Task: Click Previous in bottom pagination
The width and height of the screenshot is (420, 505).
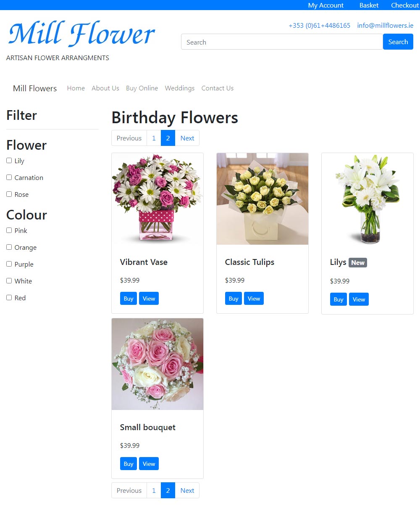Action: (x=129, y=490)
